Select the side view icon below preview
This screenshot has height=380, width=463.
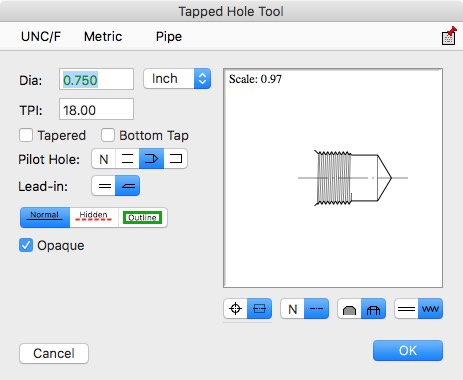[x=259, y=309]
